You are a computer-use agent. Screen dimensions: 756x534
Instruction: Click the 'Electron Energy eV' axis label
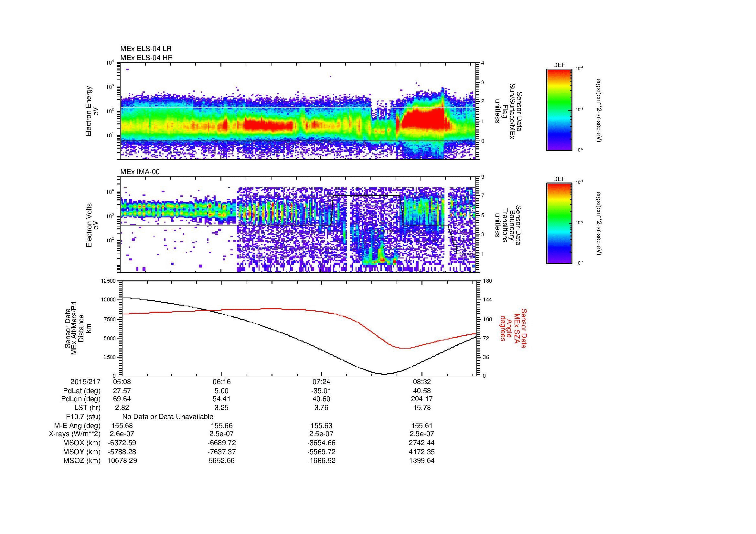(x=92, y=111)
